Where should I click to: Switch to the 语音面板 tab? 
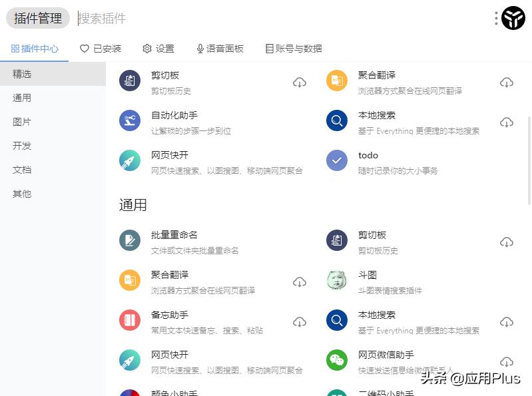coord(220,49)
